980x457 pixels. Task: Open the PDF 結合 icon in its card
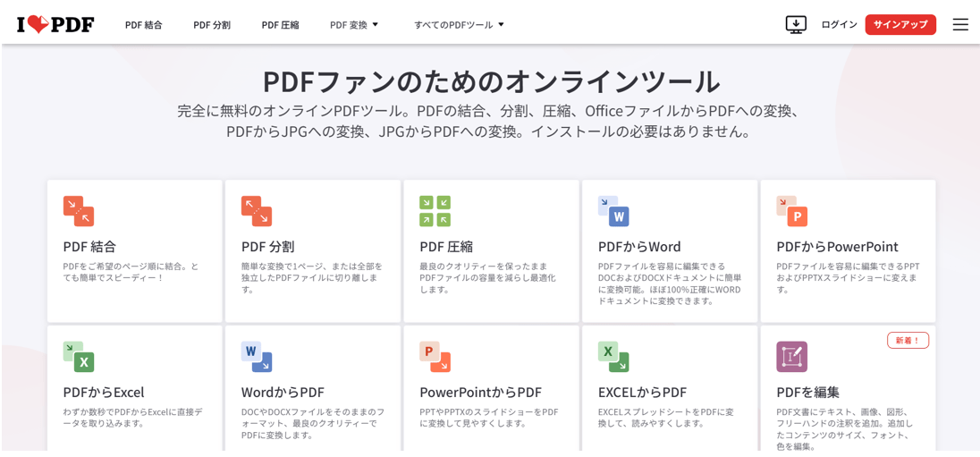tap(79, 211)
